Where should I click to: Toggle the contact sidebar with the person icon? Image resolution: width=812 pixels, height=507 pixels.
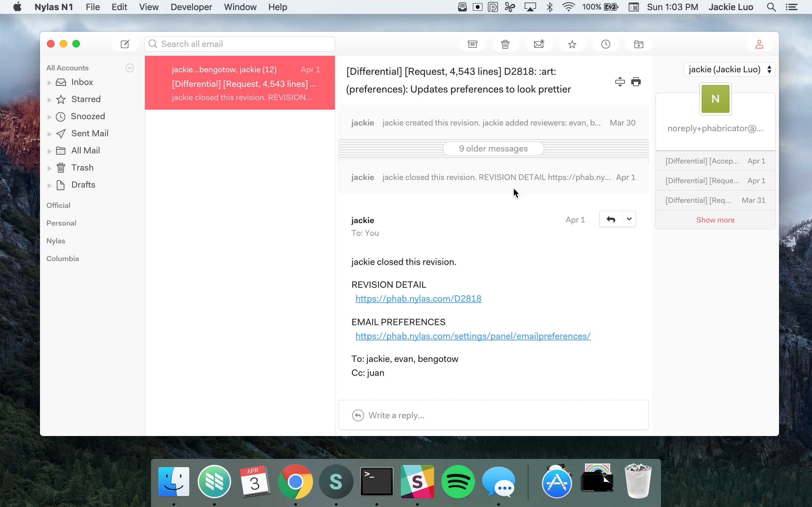click(759, 44)
